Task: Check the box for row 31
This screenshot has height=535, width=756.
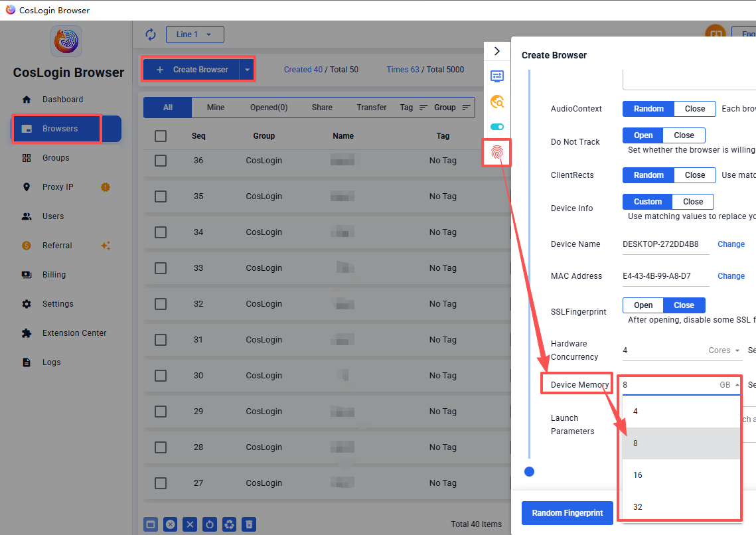Action: tap(161, 340)
